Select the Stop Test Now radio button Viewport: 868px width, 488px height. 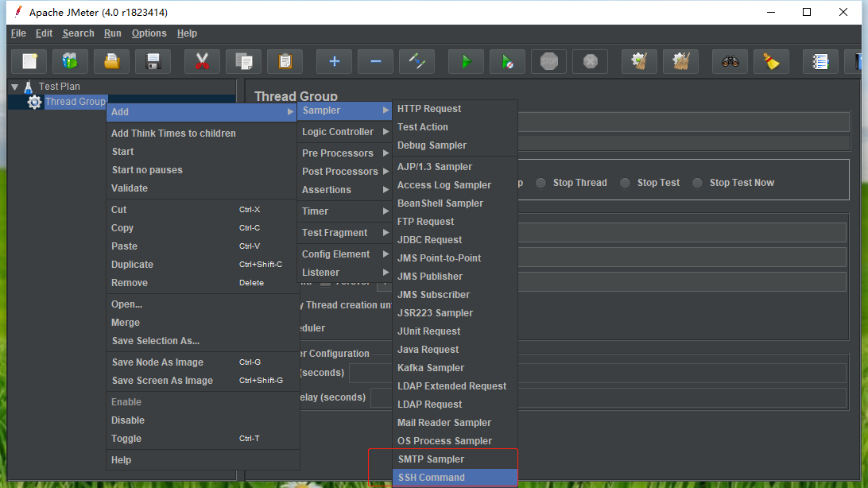coord(695,182)
